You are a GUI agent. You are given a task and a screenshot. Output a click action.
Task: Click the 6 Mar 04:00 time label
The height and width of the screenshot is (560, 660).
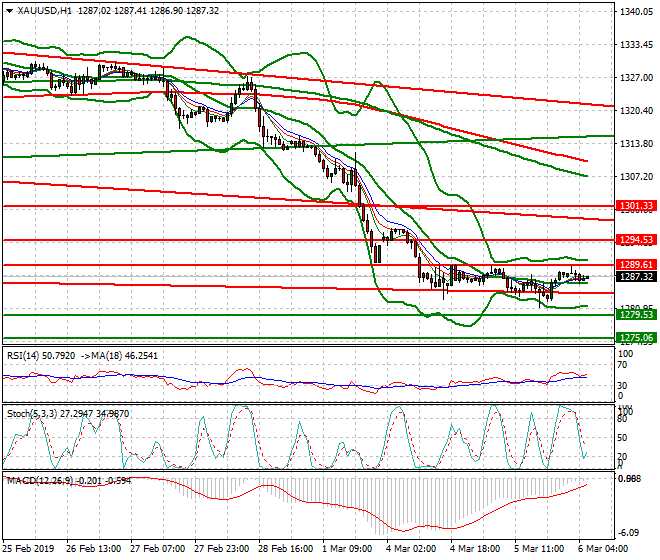603,549
